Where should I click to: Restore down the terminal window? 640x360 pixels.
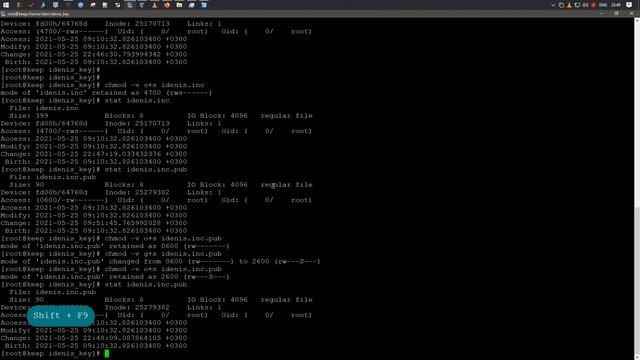pos(616,13)
